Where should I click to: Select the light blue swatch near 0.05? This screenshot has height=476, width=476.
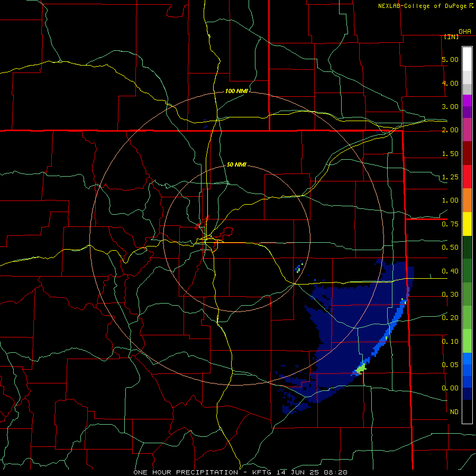coord(467,359)
